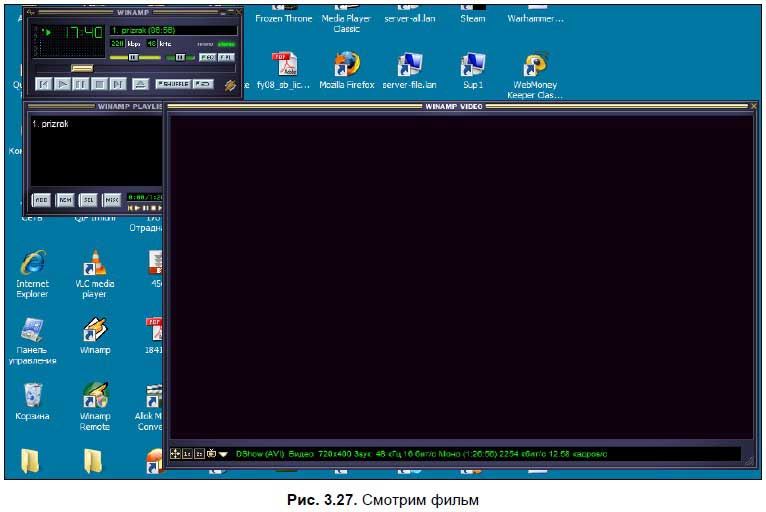This screenshot has height=512, width=766.
Task: Skip to the previous track
Action: (x=43, y=85)
